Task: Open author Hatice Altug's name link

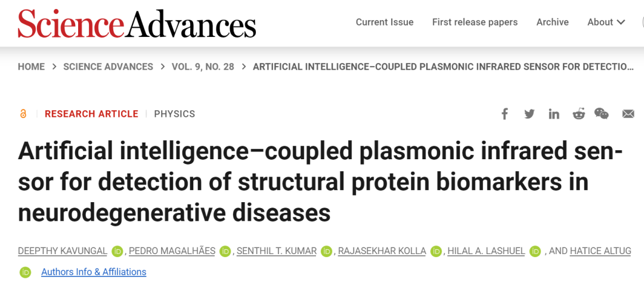Action: [600, 251]
